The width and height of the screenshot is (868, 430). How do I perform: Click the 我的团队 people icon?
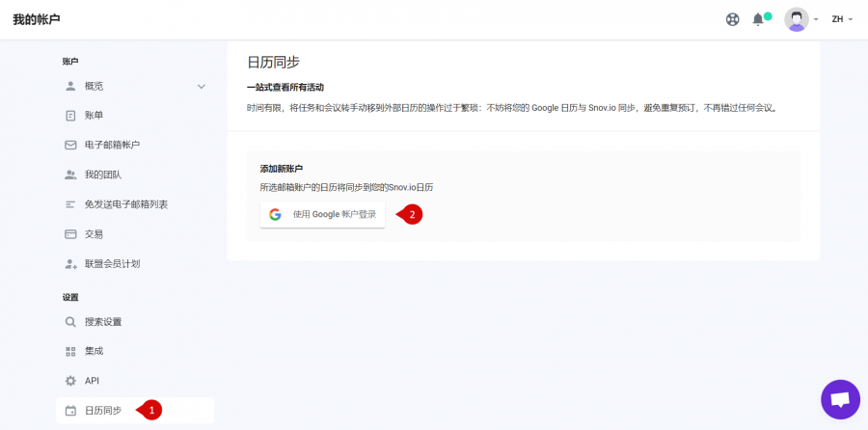coord(70,175)
